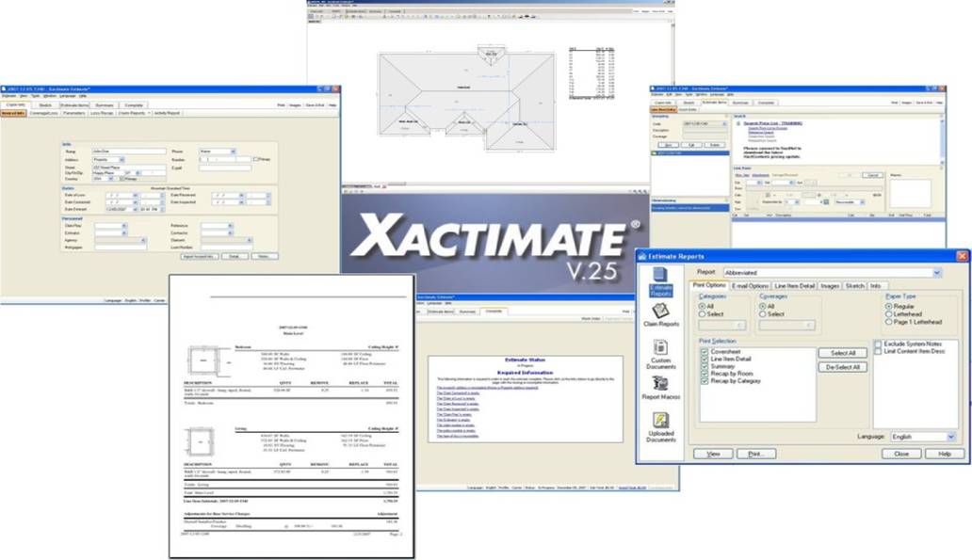Open Estimate Reports in the sidebar
The height and width of the screenshot is (560, 972).
point(661,284)
